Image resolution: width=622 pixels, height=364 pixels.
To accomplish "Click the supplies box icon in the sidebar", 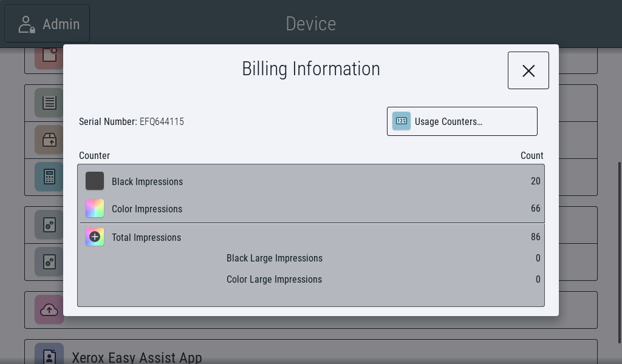I will 49,140.
